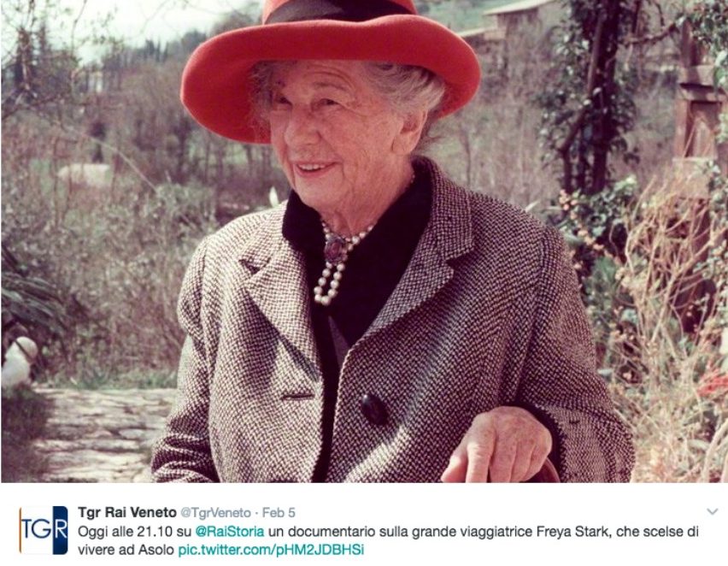
Task: Open the pic.twitter.com/pHM2JDBHSi link
Action: [x=271, y=551]
